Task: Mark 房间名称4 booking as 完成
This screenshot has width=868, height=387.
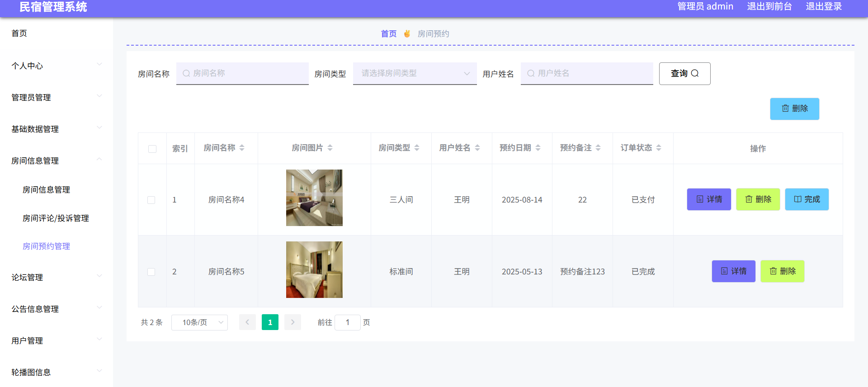Action: tap(807, 199)
